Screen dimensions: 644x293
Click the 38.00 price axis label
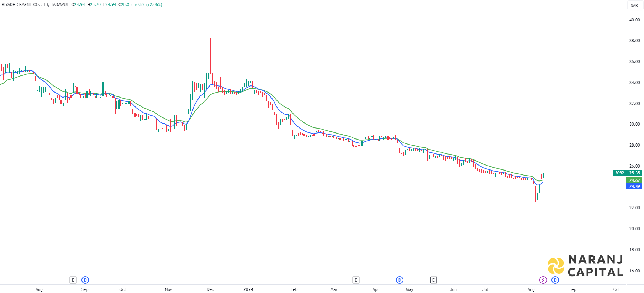634,41
